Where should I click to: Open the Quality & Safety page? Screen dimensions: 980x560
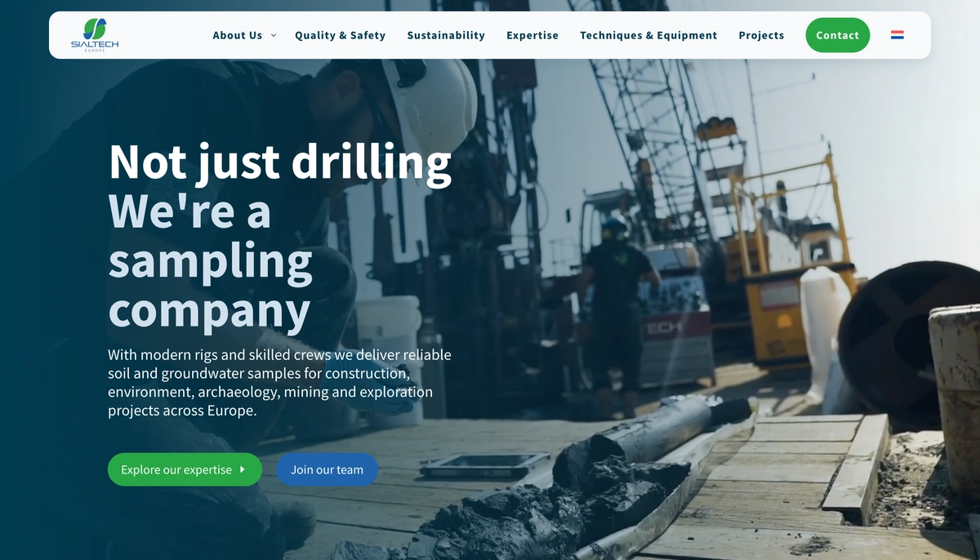(x=340, y=35)
